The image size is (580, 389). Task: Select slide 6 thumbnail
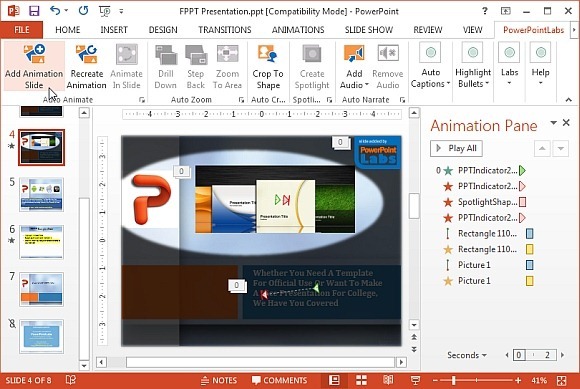(41, 242)
